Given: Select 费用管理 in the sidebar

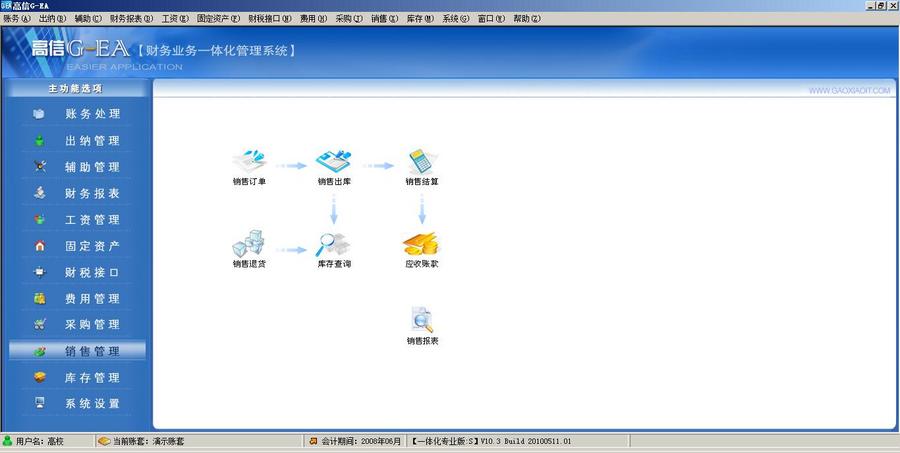Looking at the screenshot, I should [77, 299].
